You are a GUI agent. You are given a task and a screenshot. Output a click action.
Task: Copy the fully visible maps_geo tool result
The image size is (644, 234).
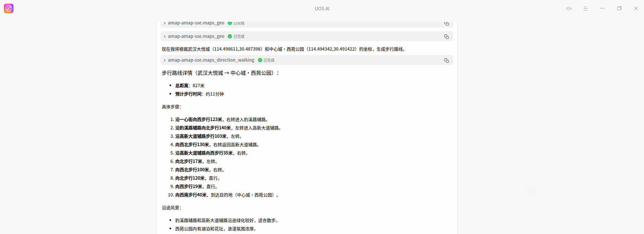pyautogui.click(x=446, y=37)
